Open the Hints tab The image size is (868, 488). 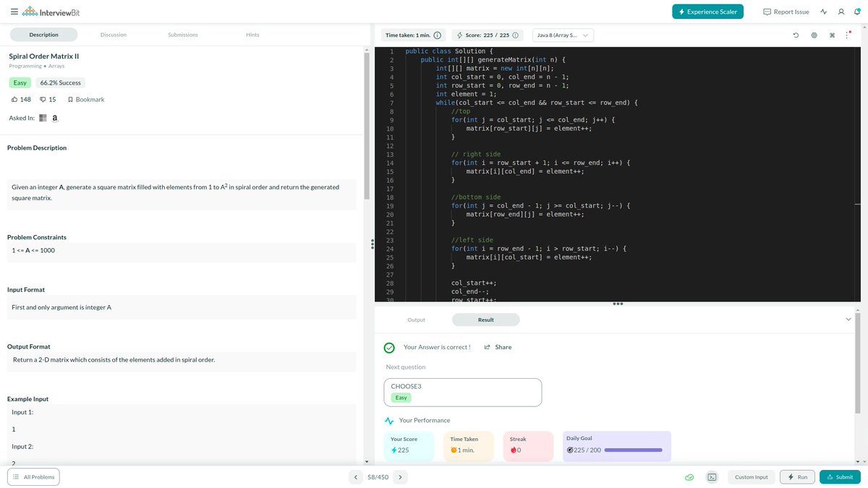tap(252, 35)
